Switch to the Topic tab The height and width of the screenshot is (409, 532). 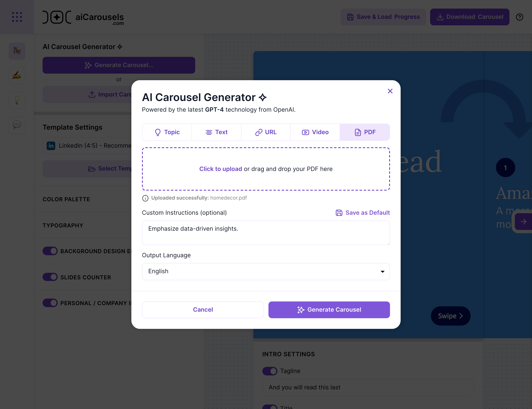167,132
